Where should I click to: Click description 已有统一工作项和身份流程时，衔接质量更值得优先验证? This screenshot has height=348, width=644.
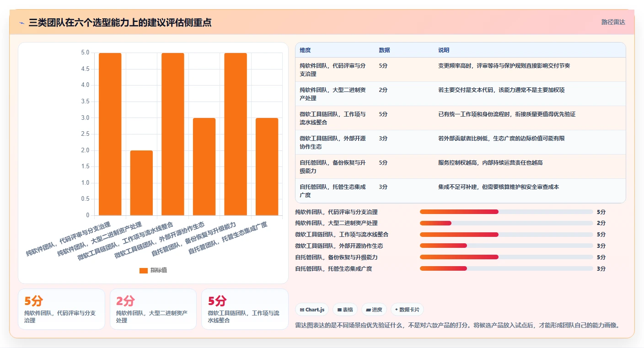pos(507,114)
